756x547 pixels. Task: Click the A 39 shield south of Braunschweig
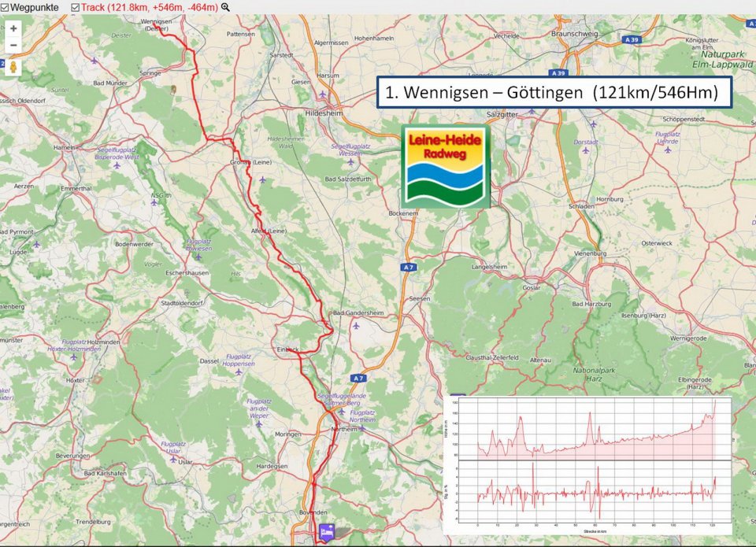(x=558, y=72)
